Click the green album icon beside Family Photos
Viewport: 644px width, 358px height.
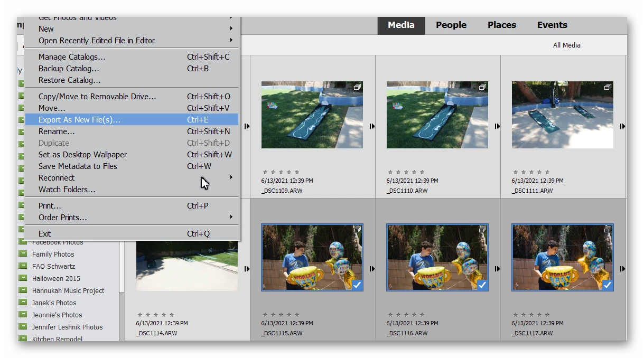point(23,254)
